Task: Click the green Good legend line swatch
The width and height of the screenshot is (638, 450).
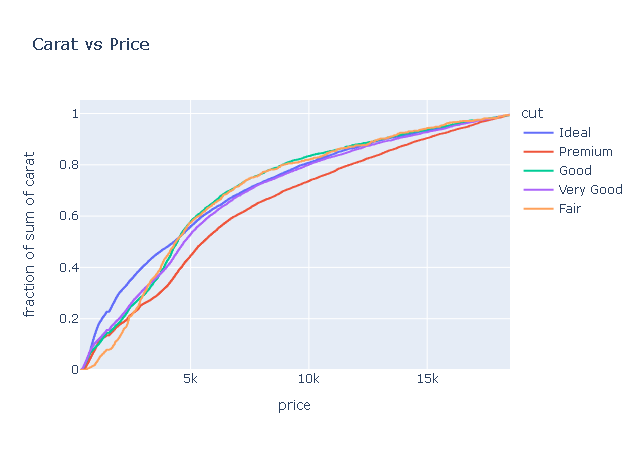Action: point(538,171)
